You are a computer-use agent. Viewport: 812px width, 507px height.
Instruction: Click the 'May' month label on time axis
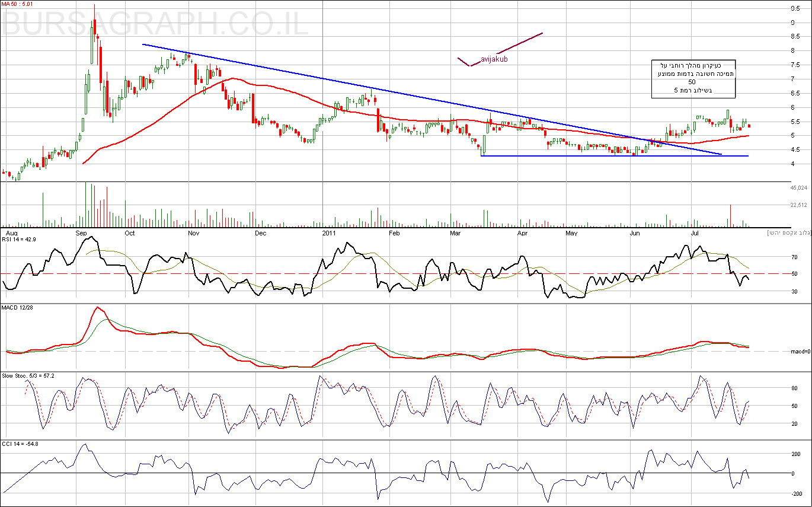[571, 234]
